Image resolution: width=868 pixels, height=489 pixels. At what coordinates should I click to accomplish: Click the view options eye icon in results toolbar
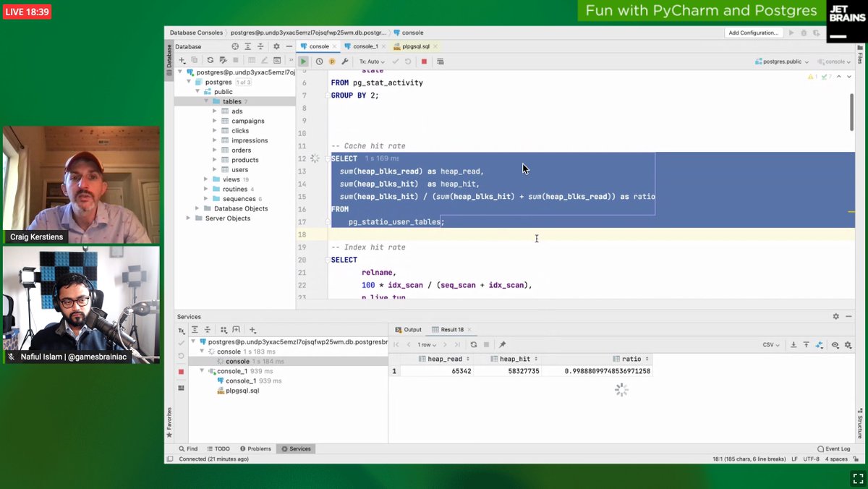[x=835, y=345]
